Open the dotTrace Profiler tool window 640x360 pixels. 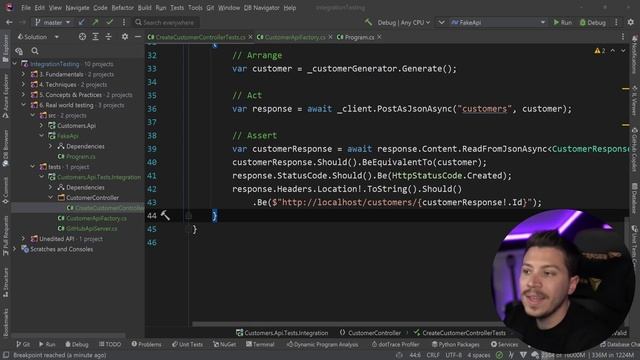click(x=395, y=344)
